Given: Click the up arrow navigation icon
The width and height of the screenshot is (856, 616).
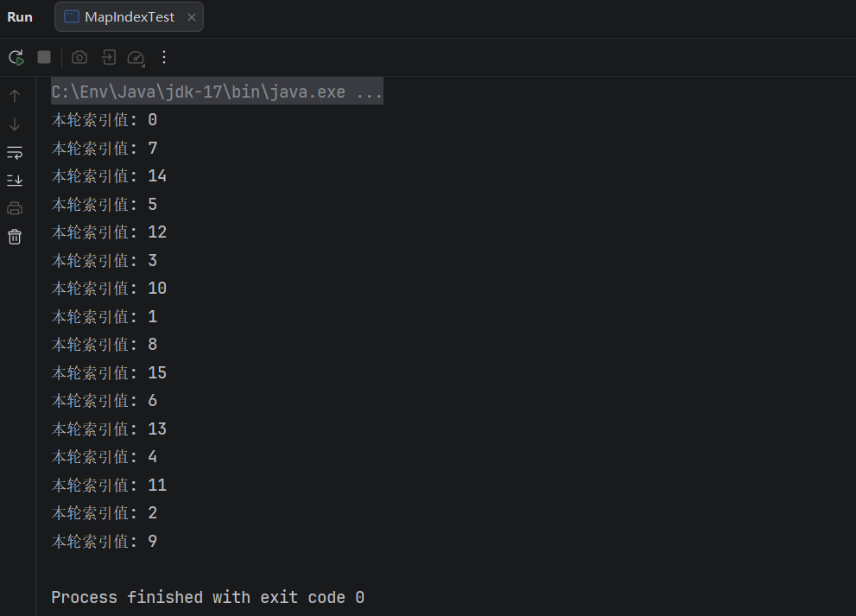Looking at the screenshot, I should 15,95.
